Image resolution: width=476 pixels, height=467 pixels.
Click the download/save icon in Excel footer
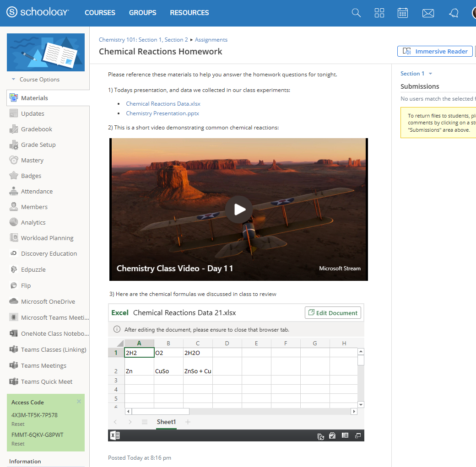(x=332, y=435)
